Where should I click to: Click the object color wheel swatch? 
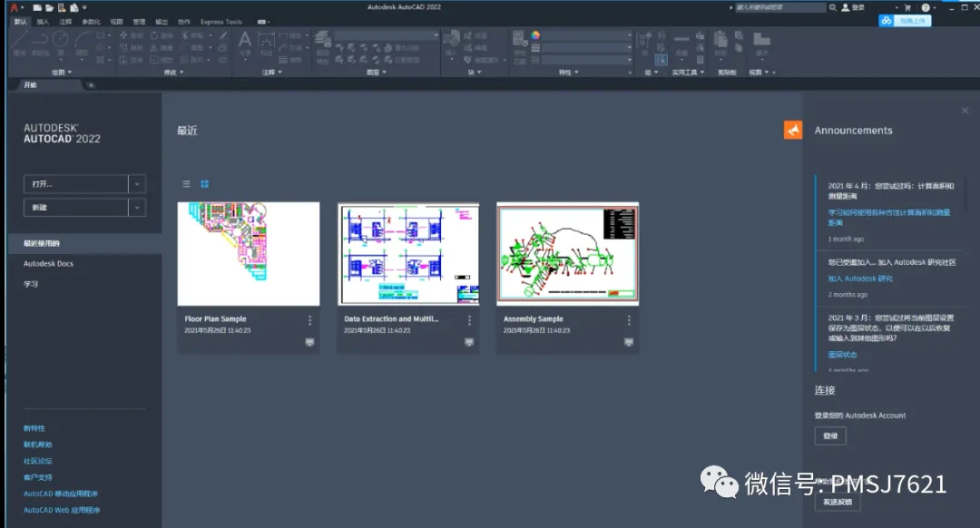535,35
